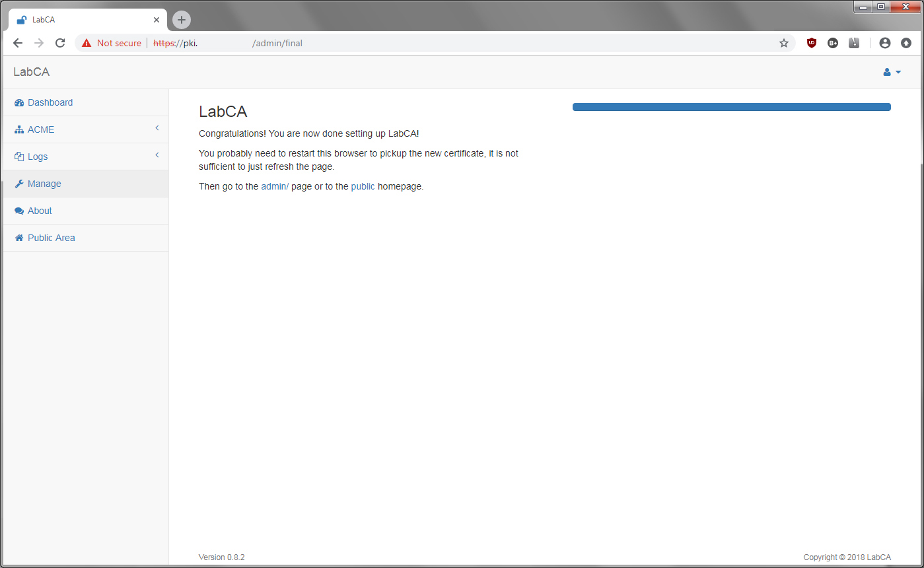Click the blue progress bar
The width and height of the screenshot is (924, 568).
(731, 106)
